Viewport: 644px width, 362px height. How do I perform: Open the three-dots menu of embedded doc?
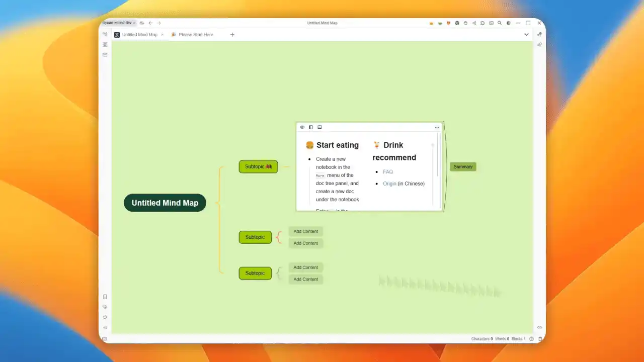(437, 127)
